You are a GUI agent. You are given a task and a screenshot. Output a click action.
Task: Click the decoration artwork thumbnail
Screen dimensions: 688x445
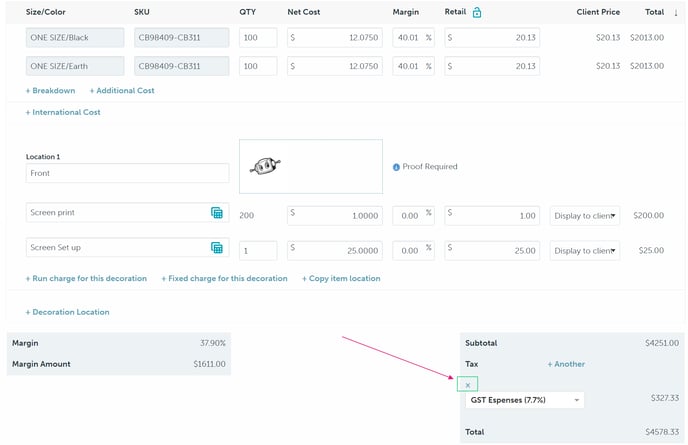310,166
